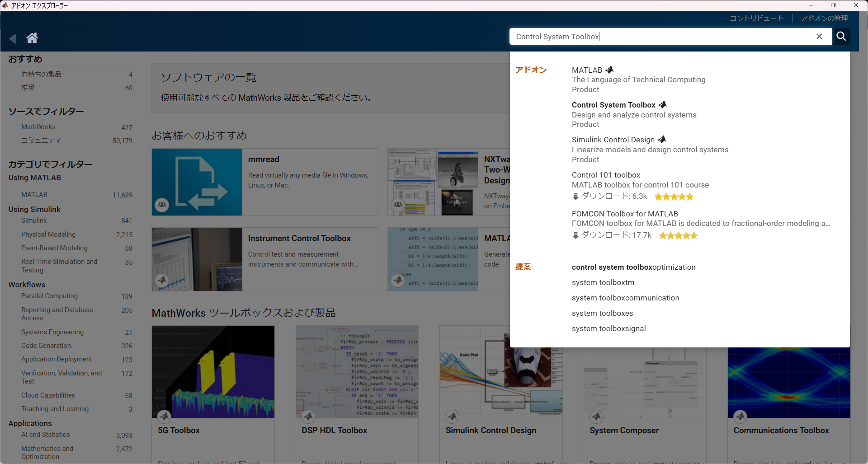Select the Simulink Control Design suggestion
Viewport: 868px width, 464px height.
coord(613,139)
